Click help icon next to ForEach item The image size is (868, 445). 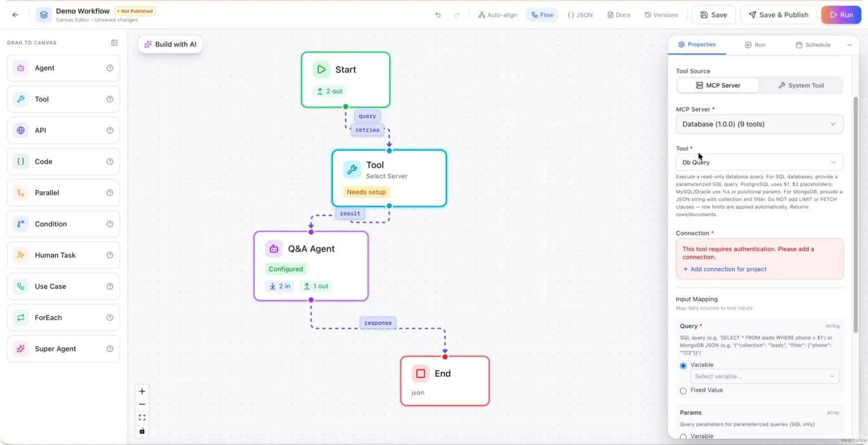[x=110, y=318]
